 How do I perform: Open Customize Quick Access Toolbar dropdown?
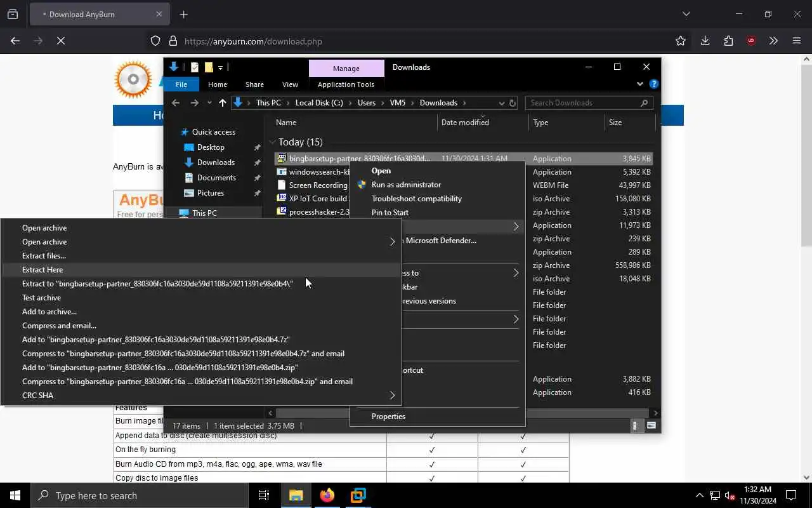tap(220, 67)
